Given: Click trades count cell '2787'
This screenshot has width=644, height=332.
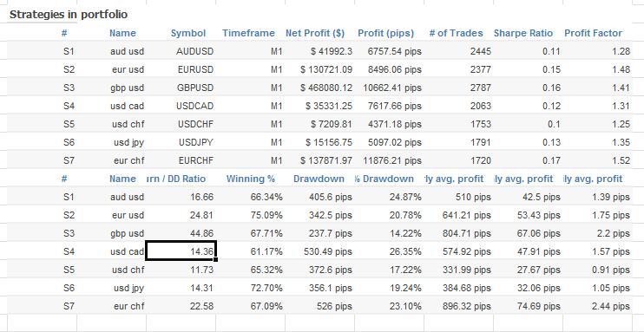Looking at the screenshot, I should click(481, 88).
